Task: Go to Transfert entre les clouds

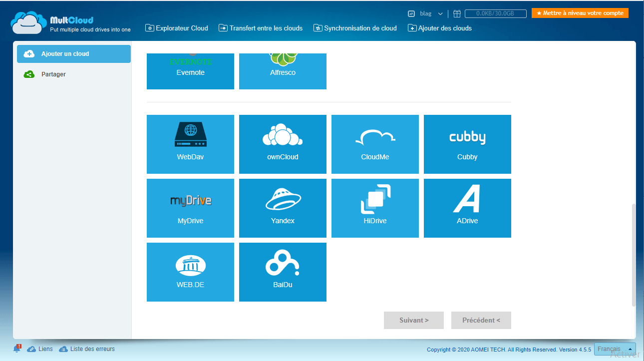Action: [261, 28]
